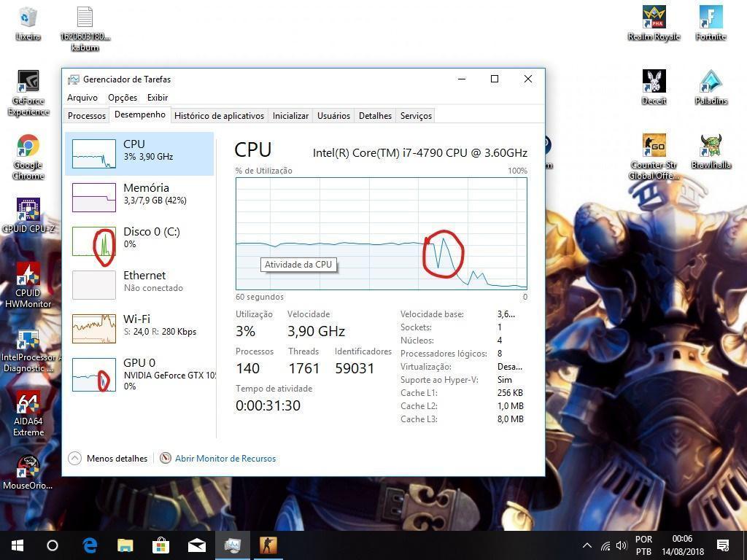Viewport: 747px width, 560px height.
Task: Switch to Counter-Strike on the taskbar
Action: pyautogui.click(x=268, y=545)
